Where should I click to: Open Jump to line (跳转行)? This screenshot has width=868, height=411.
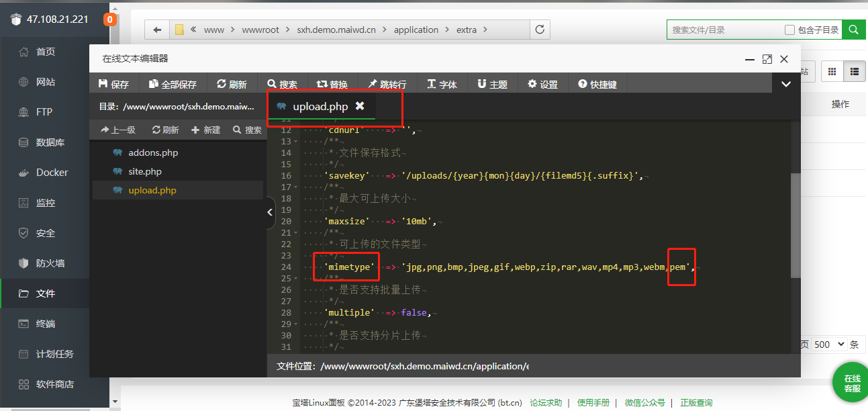coord(387,84)
